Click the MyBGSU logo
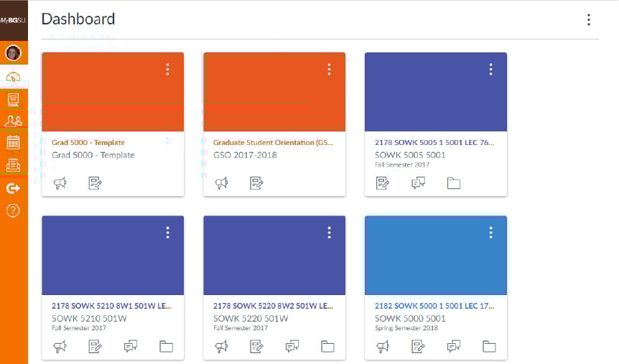 tap(14, 22)
